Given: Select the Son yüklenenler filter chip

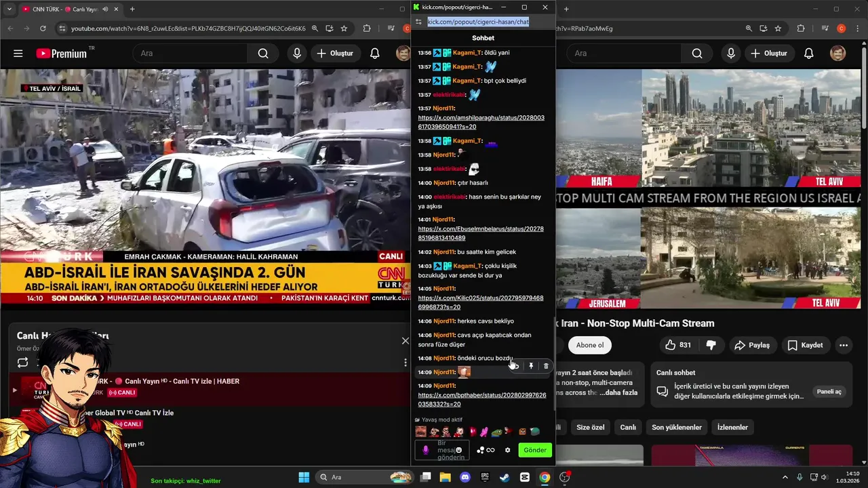Looking at the screenshot, I should click(677, 428).
